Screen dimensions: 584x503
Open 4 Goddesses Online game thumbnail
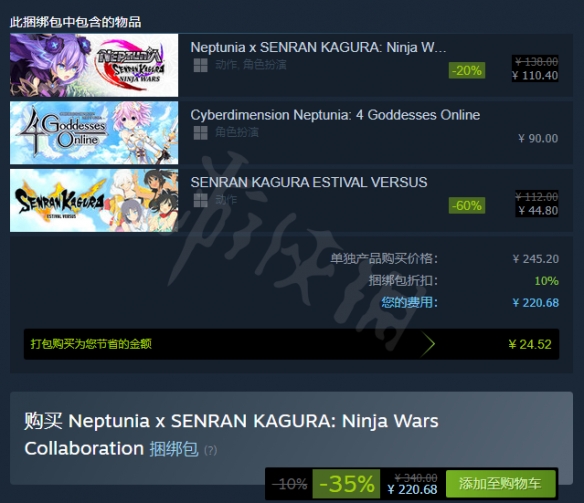94,133
